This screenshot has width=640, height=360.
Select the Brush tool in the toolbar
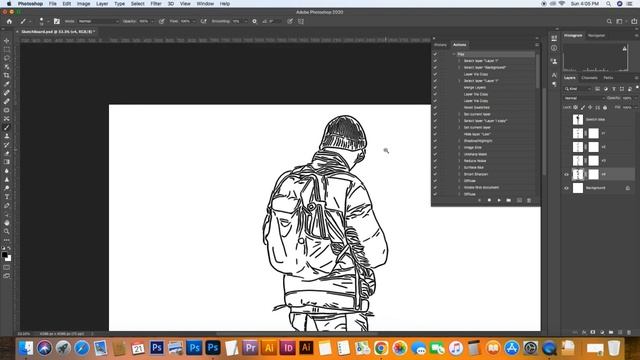[x=7, y=127]
